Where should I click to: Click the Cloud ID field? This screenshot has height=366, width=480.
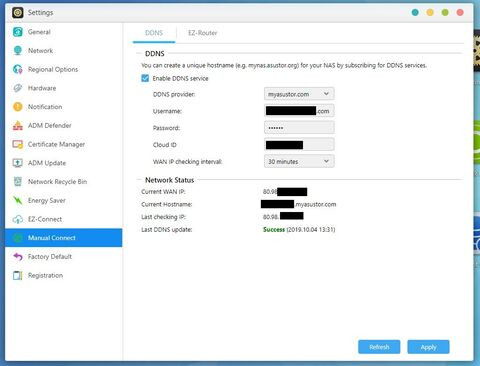click(299, 145)
